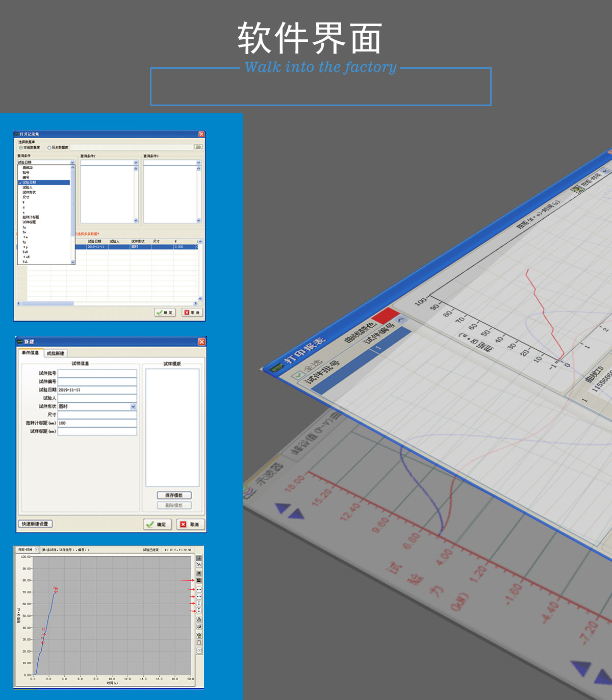Switch to the 成批新建 tab
612x700 pixels.
point(55,353)
